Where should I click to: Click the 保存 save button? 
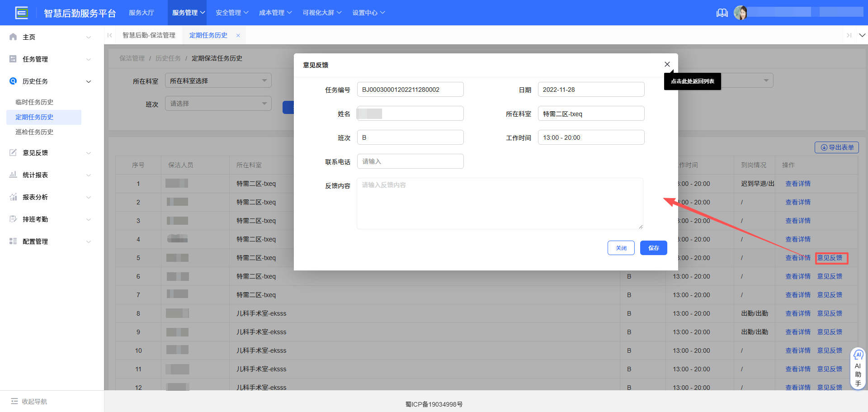click(653, 248)
